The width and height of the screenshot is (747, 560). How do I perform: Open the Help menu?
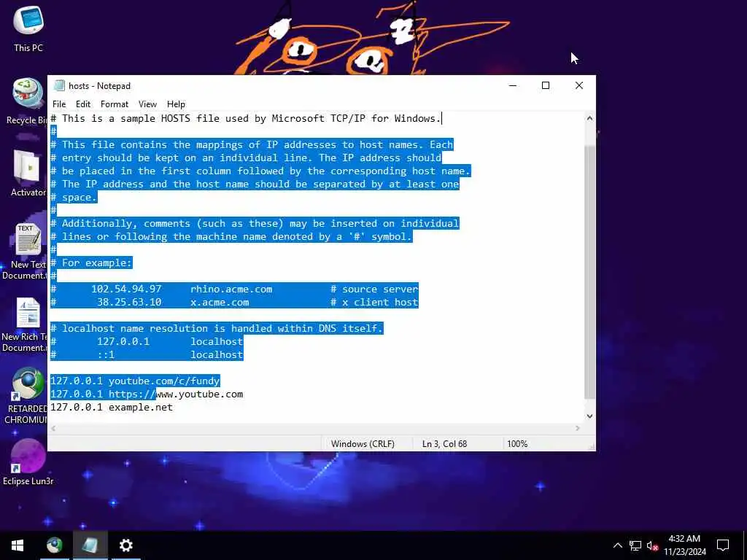pos(176,104)
